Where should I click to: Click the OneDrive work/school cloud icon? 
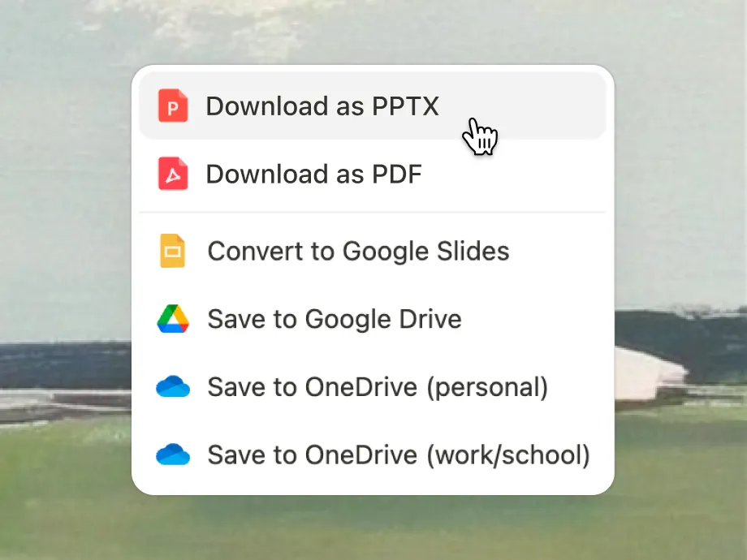click(x=173, y=454)
